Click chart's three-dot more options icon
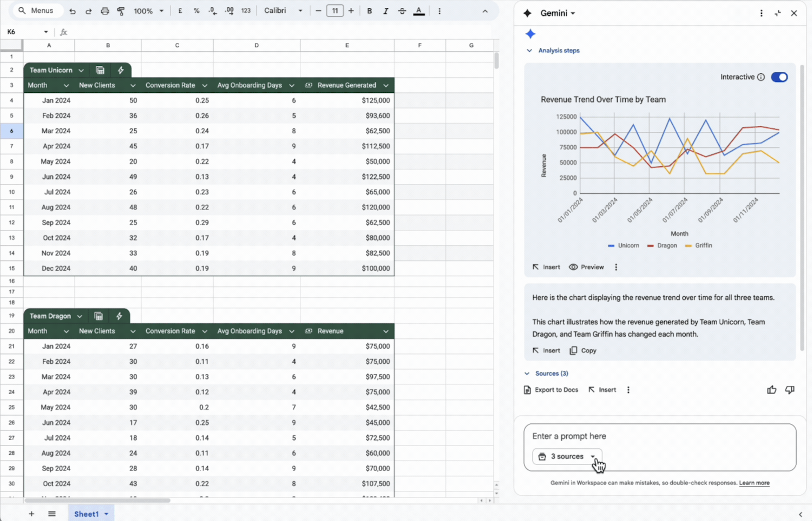 pyautogui.click(x=616, y=267)
